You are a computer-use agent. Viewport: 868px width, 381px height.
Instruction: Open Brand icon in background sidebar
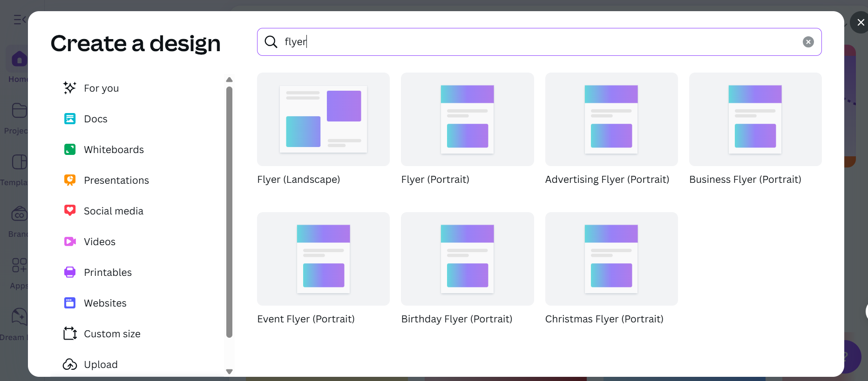point(19,214)
